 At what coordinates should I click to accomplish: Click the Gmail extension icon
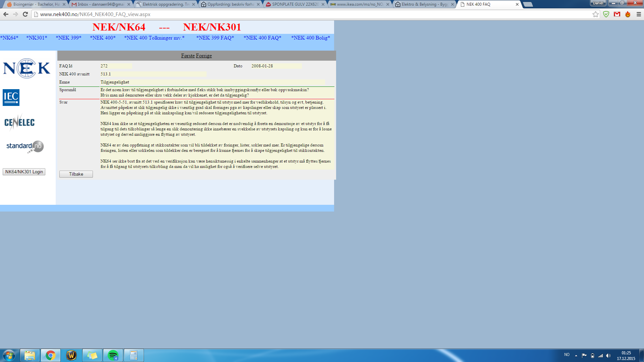coord(617,14)
